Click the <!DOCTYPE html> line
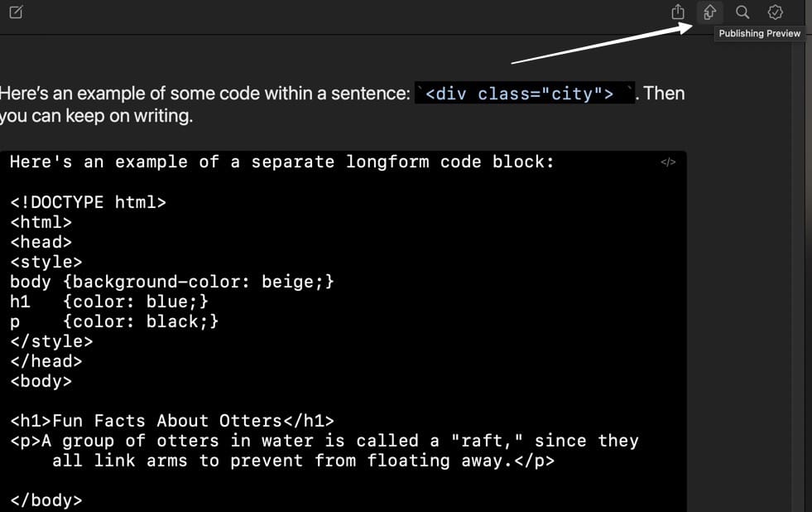The image size is (812, 512). 88,202
